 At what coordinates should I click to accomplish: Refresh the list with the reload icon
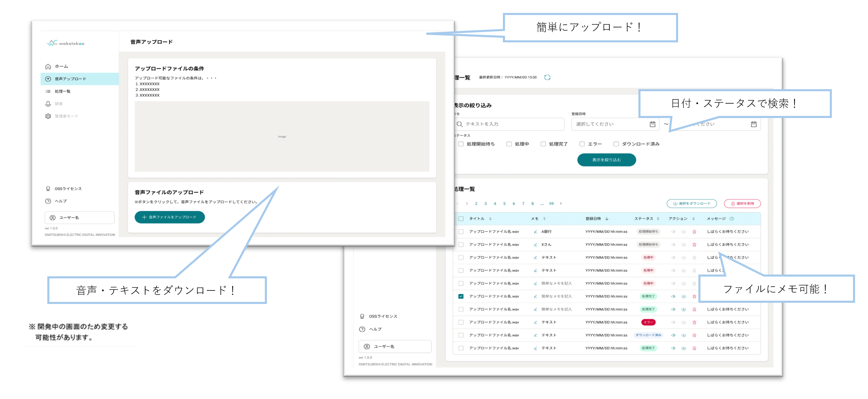coord(548,77)
